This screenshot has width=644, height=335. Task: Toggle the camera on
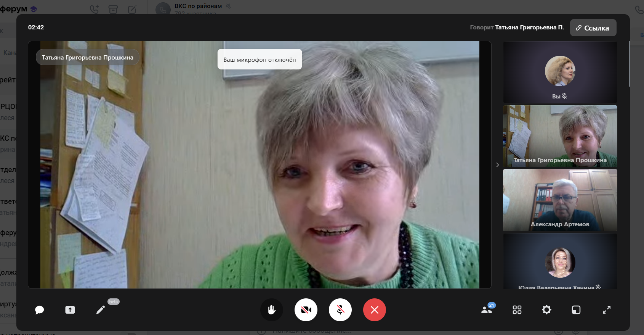click(x=306, y=310)
